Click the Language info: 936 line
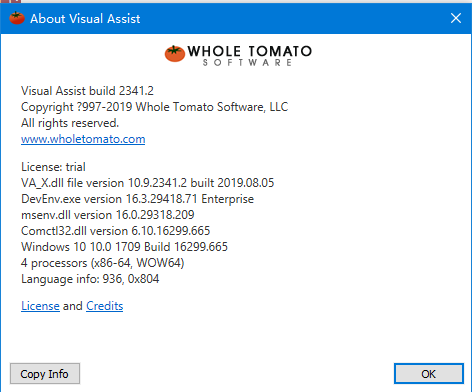Viewport: 472px width, 392px height. [x=90, y=279]
